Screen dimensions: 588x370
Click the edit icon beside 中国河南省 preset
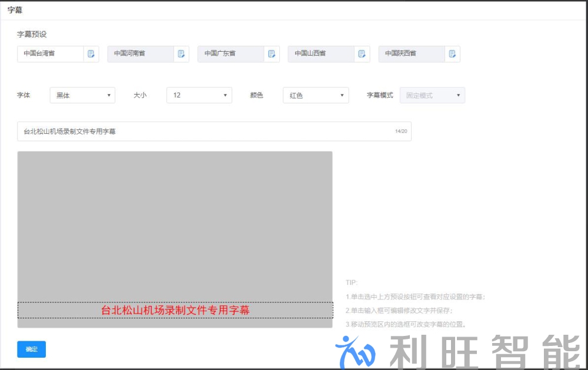tap(181, 54)
